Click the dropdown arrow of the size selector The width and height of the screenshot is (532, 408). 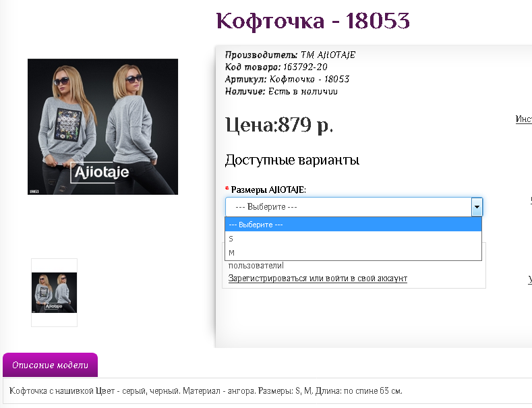[x=477, y=207]
